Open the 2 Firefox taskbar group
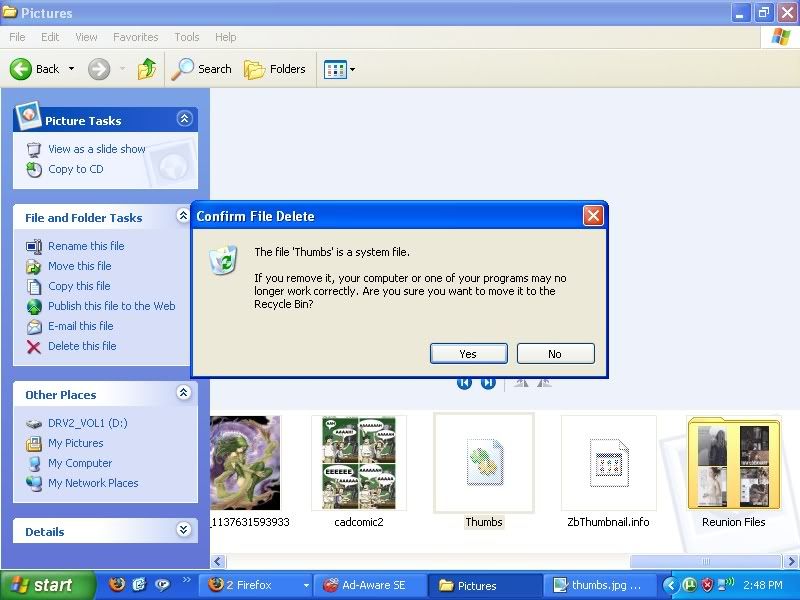 pyautogui.click(x=255, y=585)
